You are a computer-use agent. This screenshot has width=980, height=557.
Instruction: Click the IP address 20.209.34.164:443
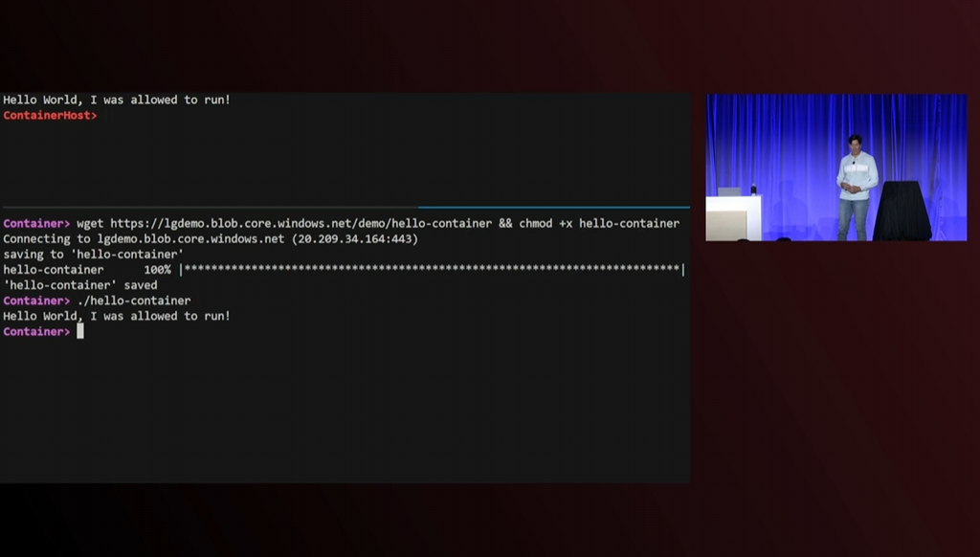[355, 239]
